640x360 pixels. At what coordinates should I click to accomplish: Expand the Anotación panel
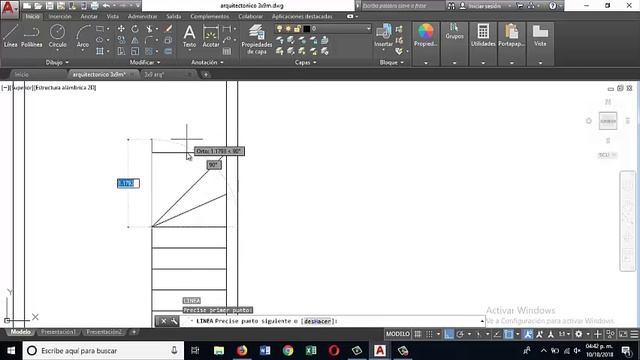pos(207,62)
